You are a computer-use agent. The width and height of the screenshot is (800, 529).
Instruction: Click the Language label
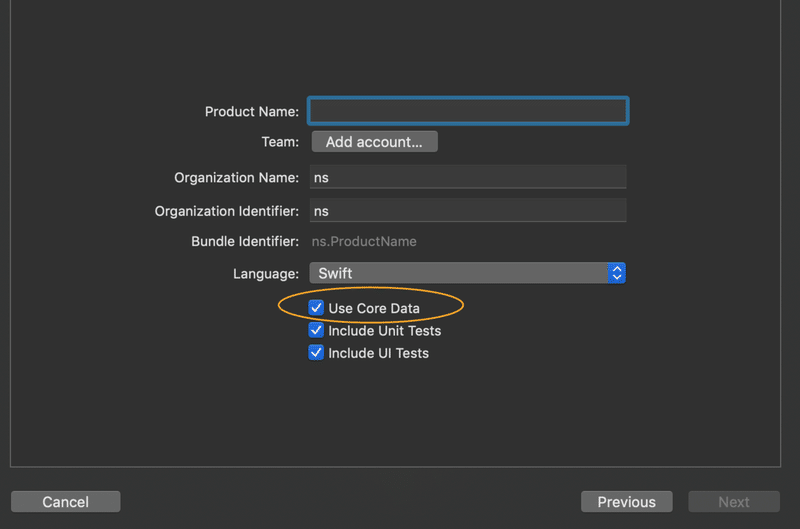pos(265,273)
